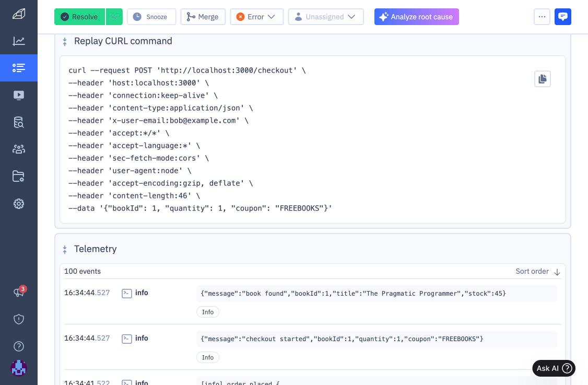Open the three-dots more options menu

click(542, 17)
